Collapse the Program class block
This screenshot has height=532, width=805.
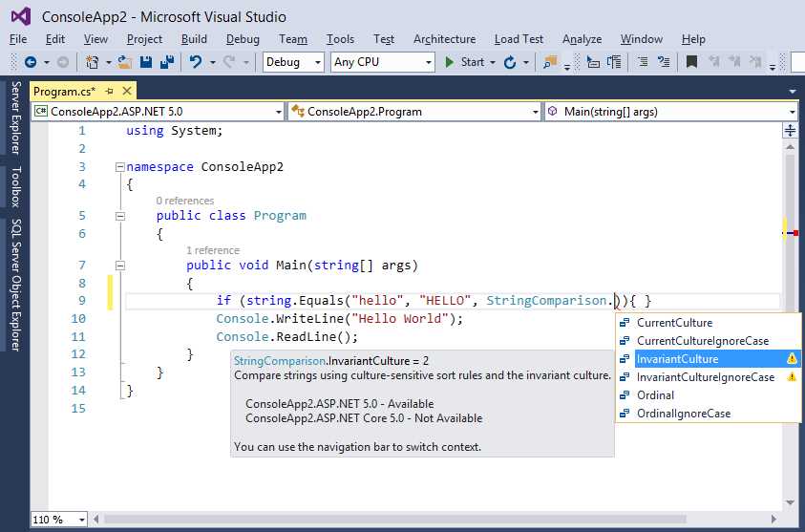(120, 216)
